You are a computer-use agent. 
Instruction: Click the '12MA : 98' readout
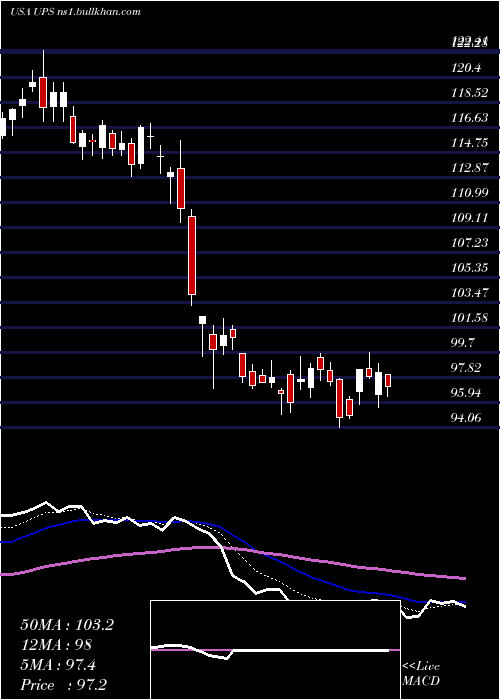click(x=56, y=645)
